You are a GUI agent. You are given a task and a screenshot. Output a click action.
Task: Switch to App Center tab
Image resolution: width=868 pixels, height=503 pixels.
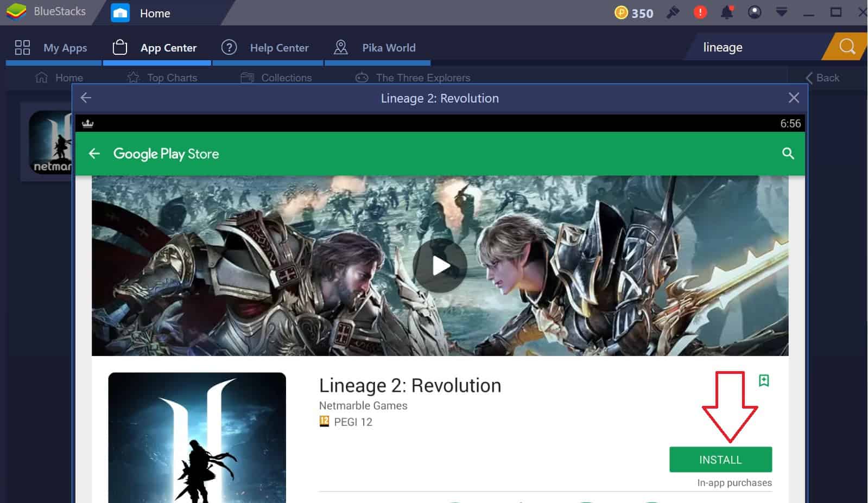[157, 48]
